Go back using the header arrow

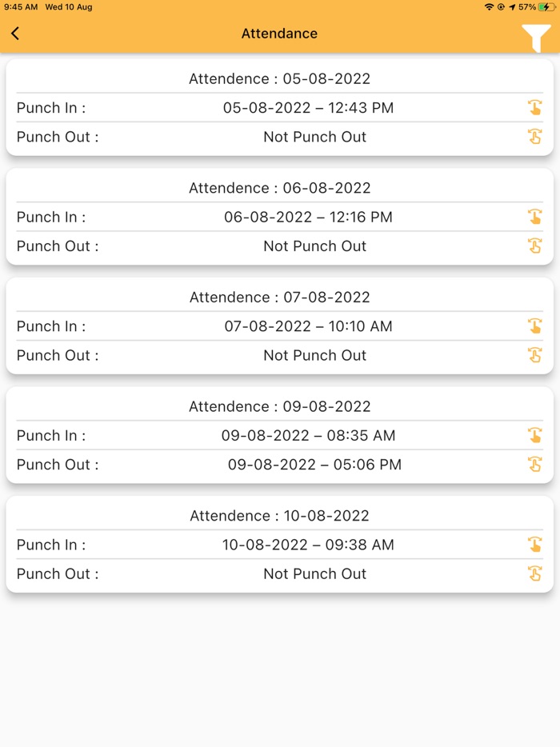[x=15, y=34]
